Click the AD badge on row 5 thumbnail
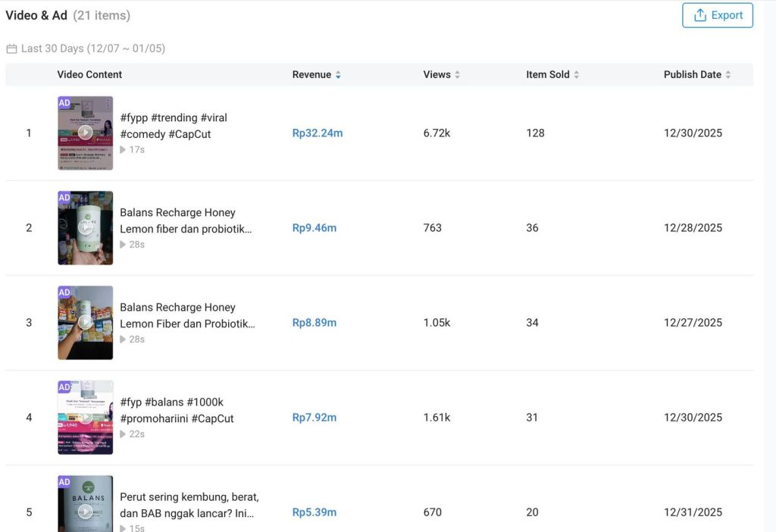The height and width of the screenshot is (532, 776). [64, 480]
